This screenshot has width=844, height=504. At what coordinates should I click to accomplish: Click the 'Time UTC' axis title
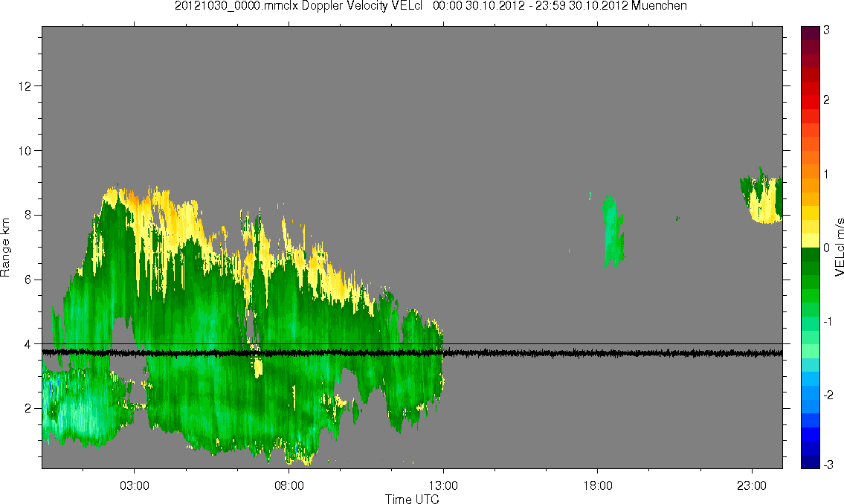[x=412, y=499]
